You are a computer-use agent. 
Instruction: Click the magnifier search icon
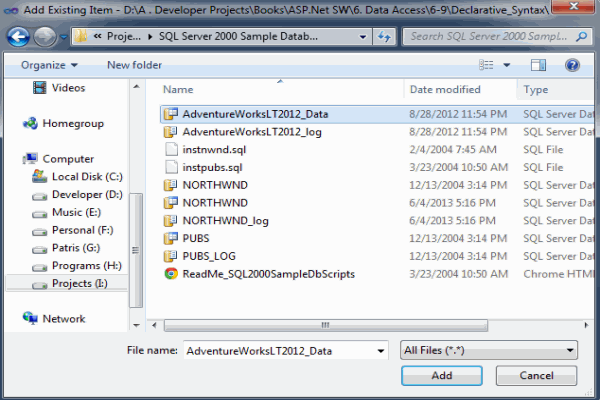coord(582,36)
